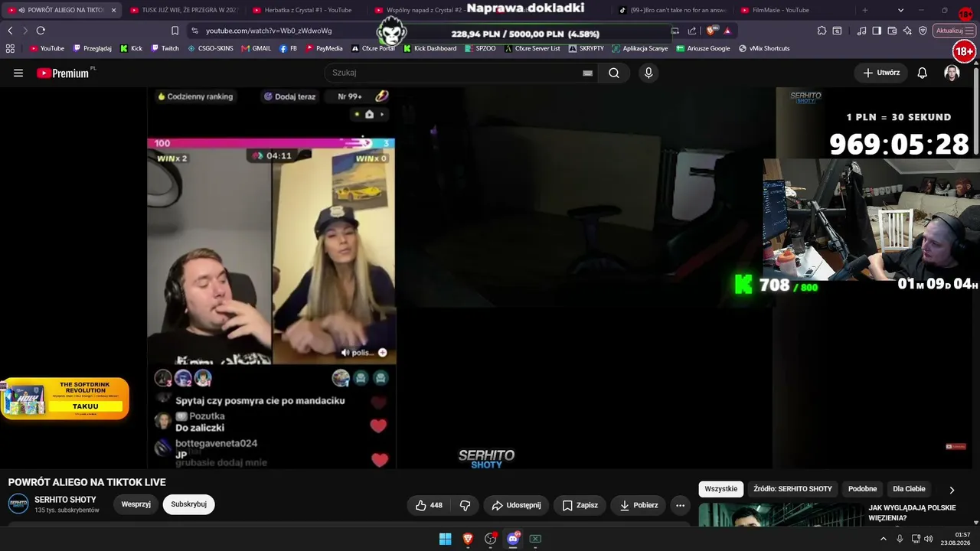Open the Twitch bookmark
This screenshot has width=980, height=551.
(165, 48)
